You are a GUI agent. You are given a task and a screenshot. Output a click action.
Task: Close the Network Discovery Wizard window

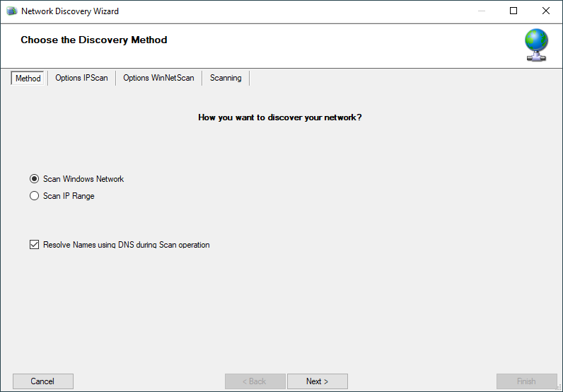[x=546, y=11]
